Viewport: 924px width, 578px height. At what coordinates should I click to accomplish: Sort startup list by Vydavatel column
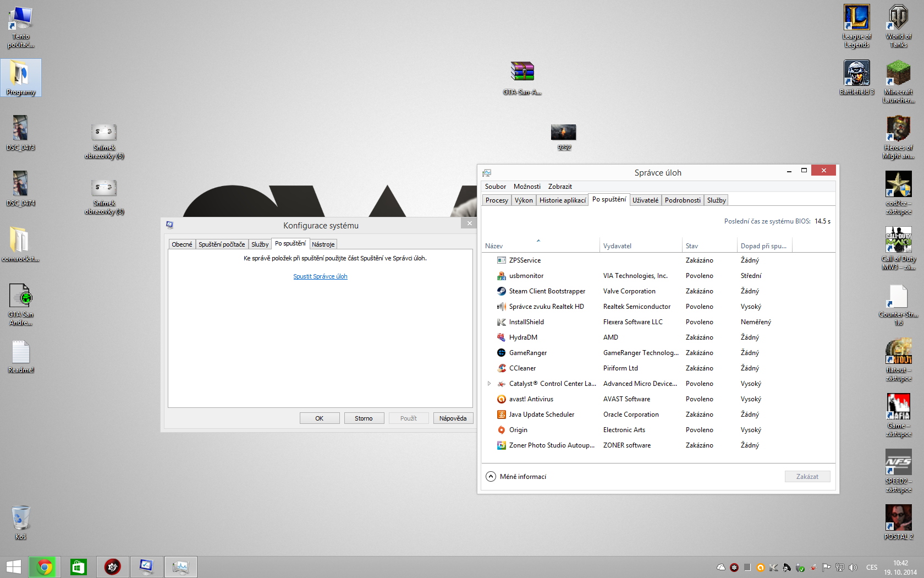[641, 246]
